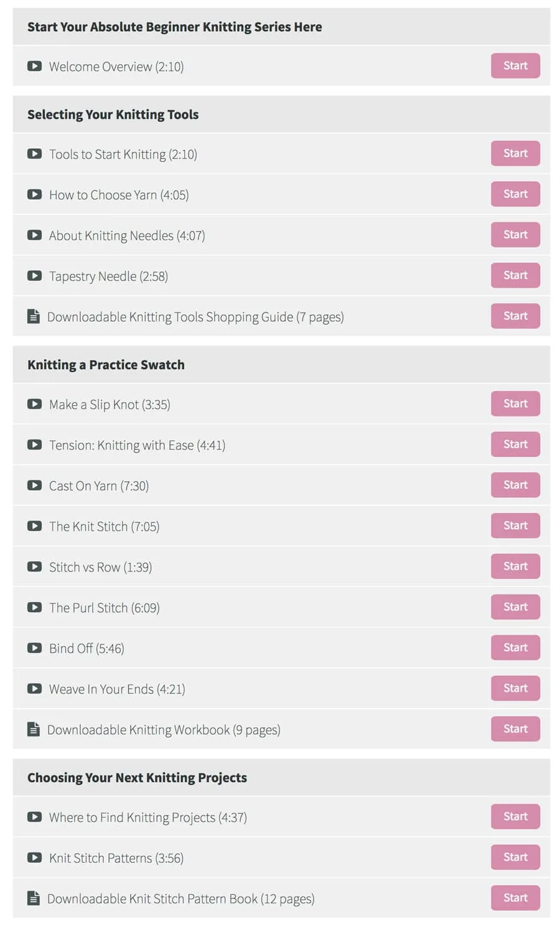Click the video icon next to The Purl Stitch
The width and height of the screenshot is (560, 927).
point(34,607)
